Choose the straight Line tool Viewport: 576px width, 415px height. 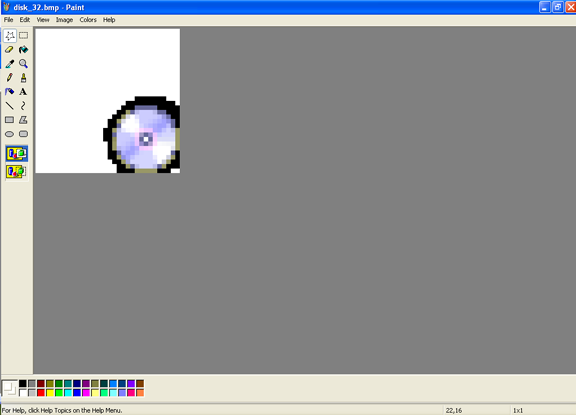pyautogui.click(x=10, y=106)
